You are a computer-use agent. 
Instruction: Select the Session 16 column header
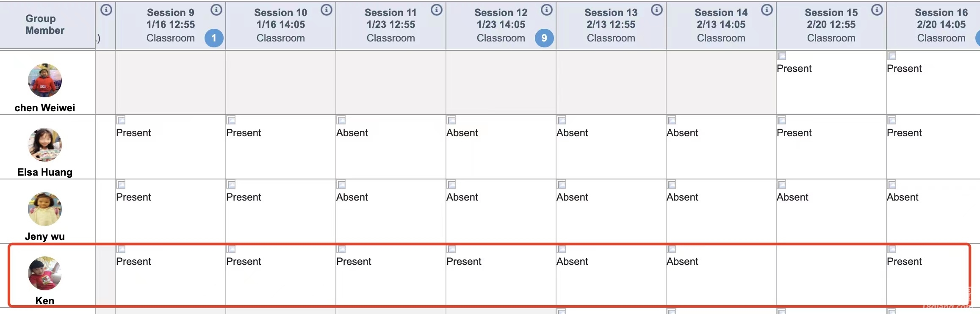coord(941,25)
